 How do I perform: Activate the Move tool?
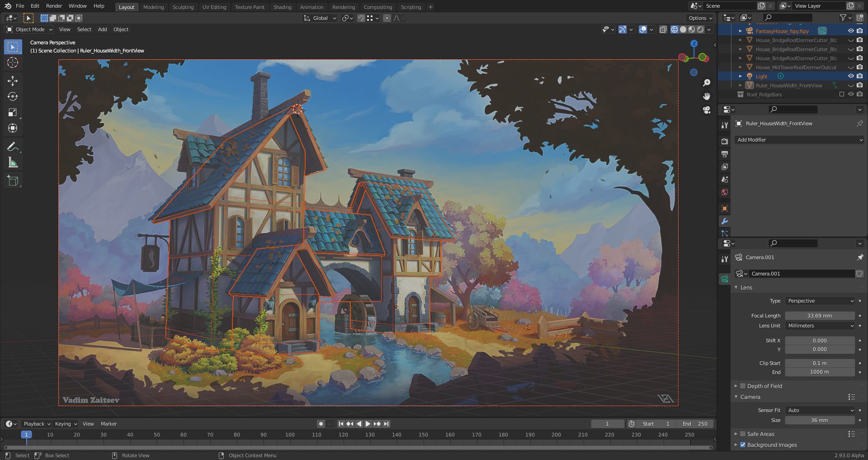point(13,81)
